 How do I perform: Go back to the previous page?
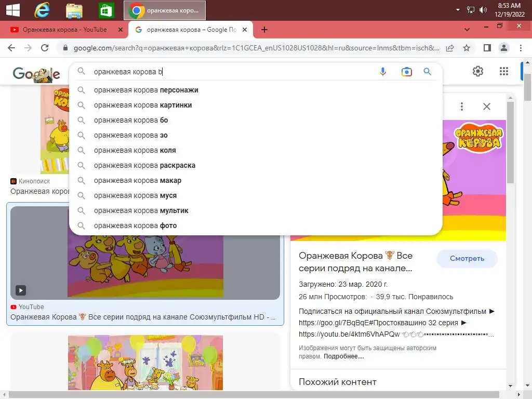tap(11, 48)
